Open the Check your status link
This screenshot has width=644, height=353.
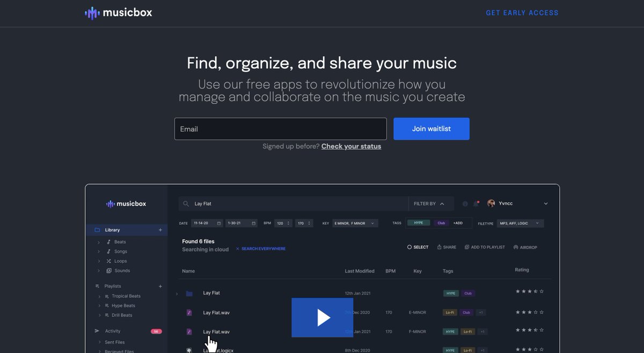point(351,146)
